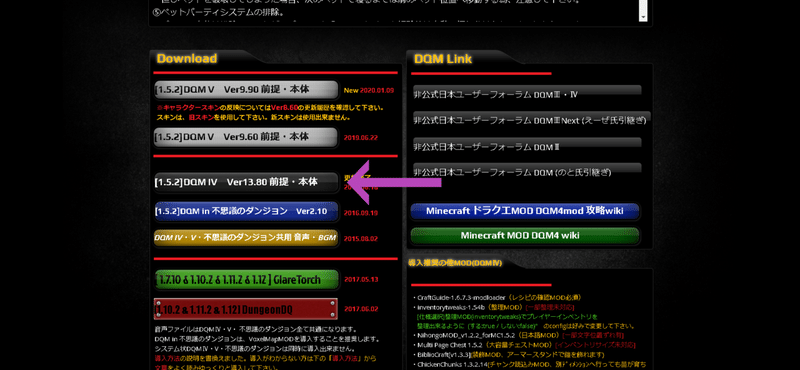Image resolution: width=800 pixels, height=370 pixels.
Task: Click the 導入方法の説明を書換えました line
Action: pyautogui.click(x=264, y=358)
